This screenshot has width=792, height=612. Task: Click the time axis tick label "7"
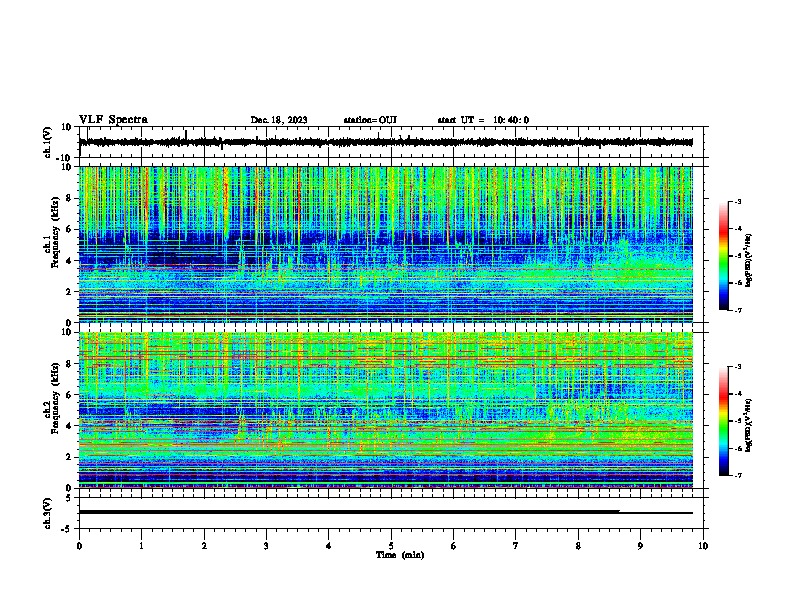(516, 546)
